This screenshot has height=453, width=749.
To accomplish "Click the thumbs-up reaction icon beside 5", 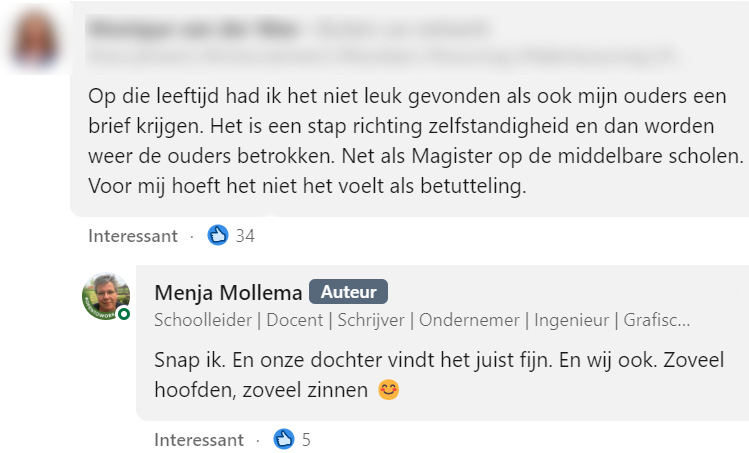I will [x=284, y=439].
